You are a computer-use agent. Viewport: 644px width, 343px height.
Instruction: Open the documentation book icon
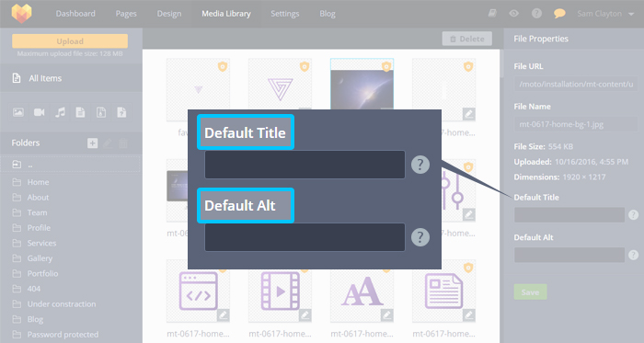[x=492, y=14]
